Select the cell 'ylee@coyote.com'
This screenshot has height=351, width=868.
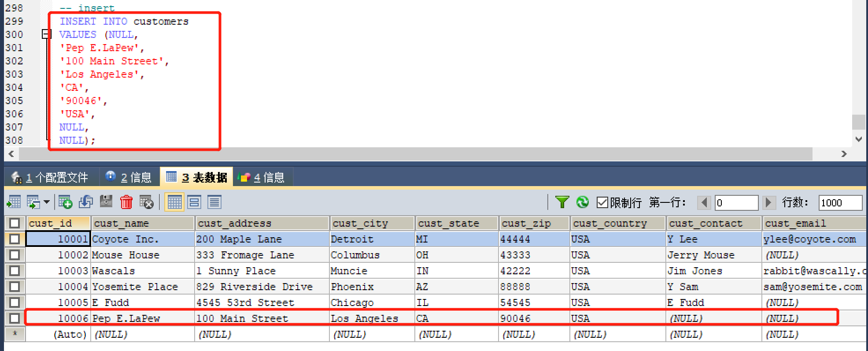pyautogui.click(x=815, y=239)
